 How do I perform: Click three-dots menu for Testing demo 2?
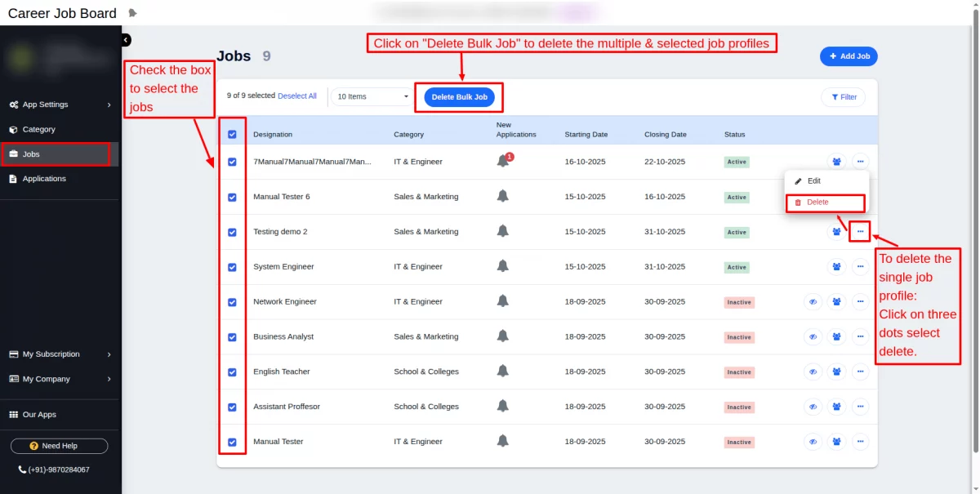(860, 232)
